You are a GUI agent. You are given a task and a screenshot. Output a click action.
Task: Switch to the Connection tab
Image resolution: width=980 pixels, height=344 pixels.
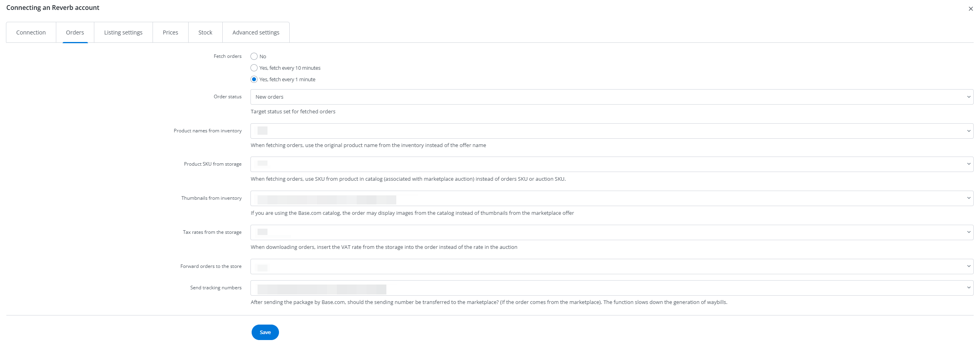pos(31,32)
